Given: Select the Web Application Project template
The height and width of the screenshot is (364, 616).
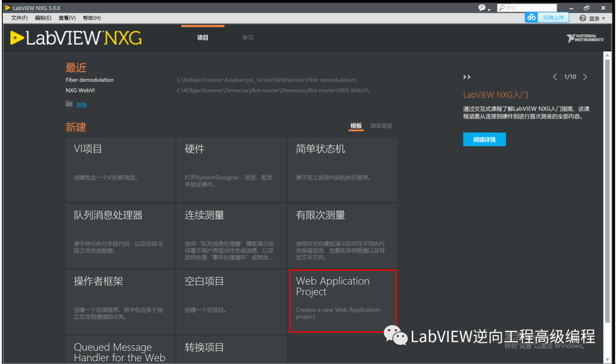Looking at the screenshot, I should (x=342, y=301).
